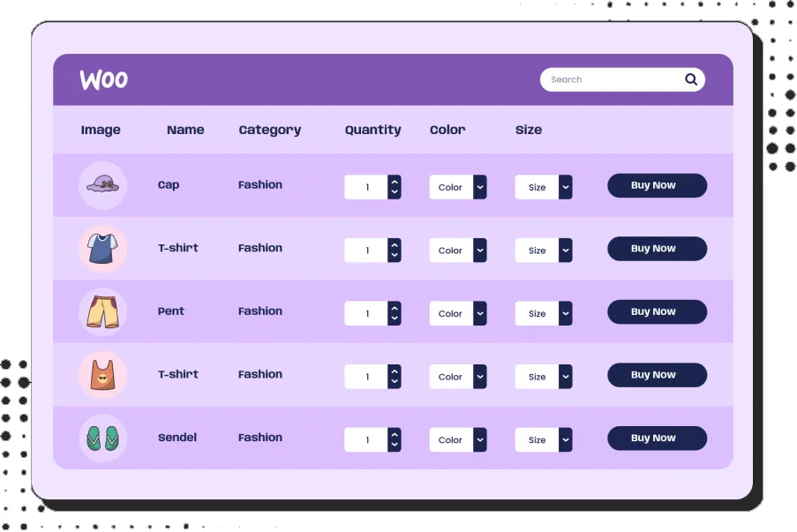Select the green Sendel sandals image
Screen dimensions: 797x532
coord(102,438)
